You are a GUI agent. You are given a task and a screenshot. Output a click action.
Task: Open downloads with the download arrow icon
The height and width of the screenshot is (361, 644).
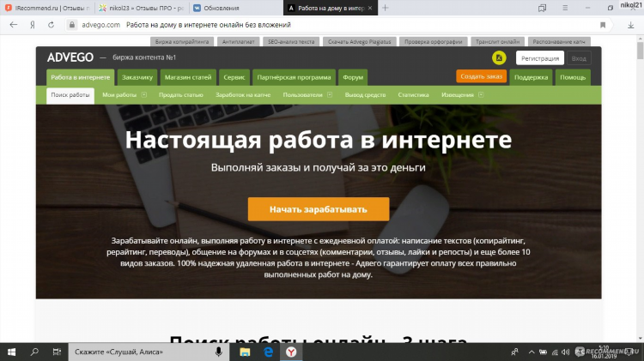[x=631, y=25]
